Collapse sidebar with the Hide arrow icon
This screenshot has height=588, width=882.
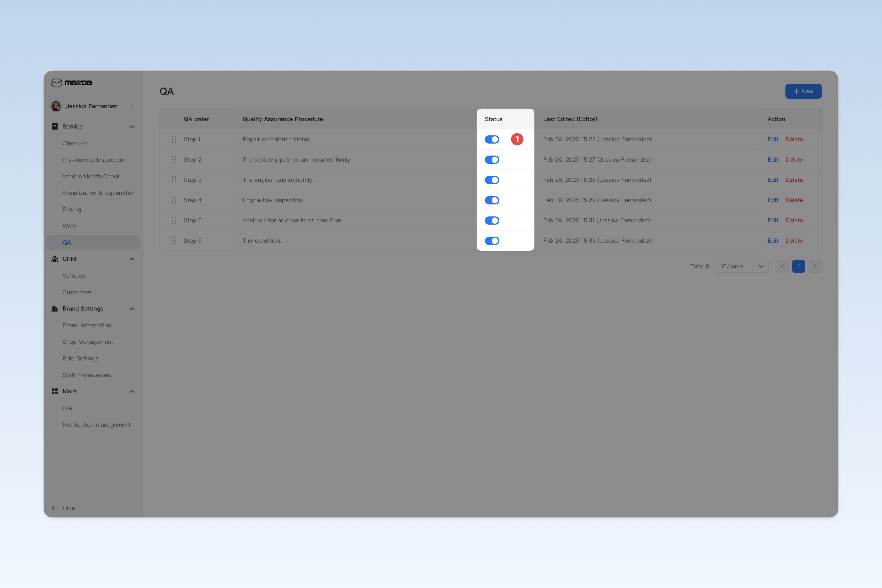55,508
